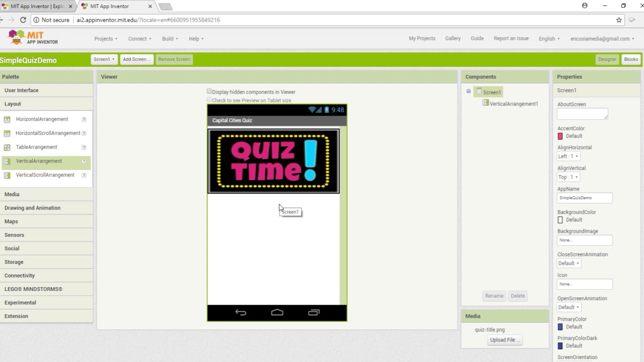Click the PrimaryColor swatch
644x362 pixels.
[560, 327]
